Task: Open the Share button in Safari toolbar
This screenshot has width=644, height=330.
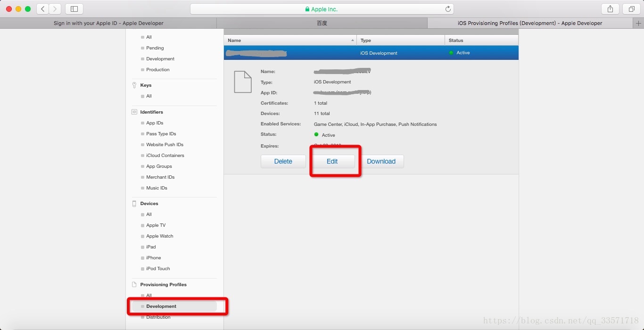Action: point(610,8)
